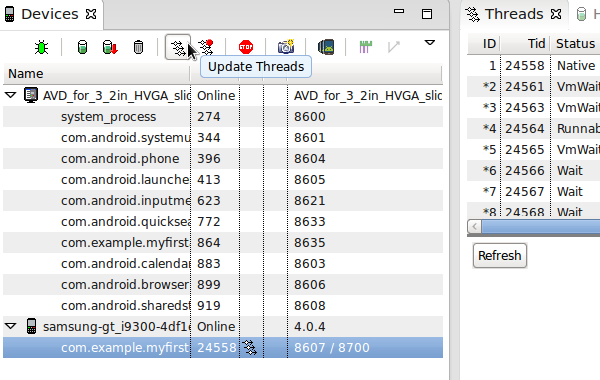Select thread row with Tid 24561
The height and width of the screenshot is (380, 600).
(x=533, y=86)
